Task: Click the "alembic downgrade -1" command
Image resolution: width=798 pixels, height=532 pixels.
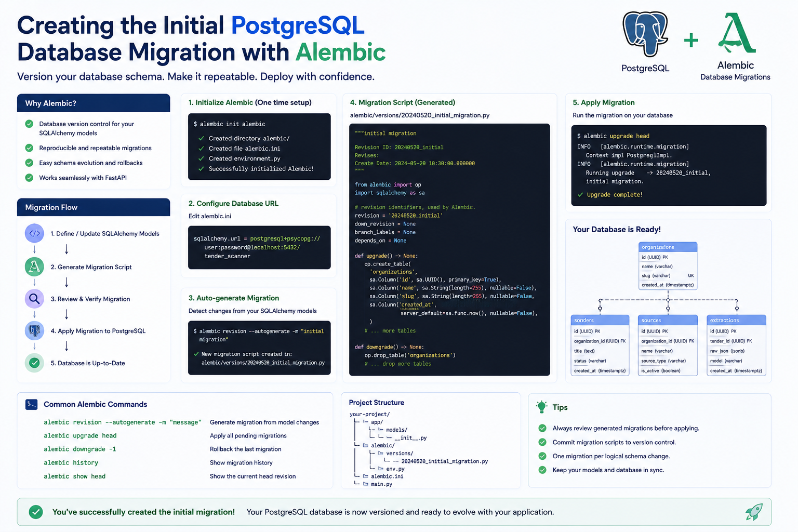Action: click(80, 449)
